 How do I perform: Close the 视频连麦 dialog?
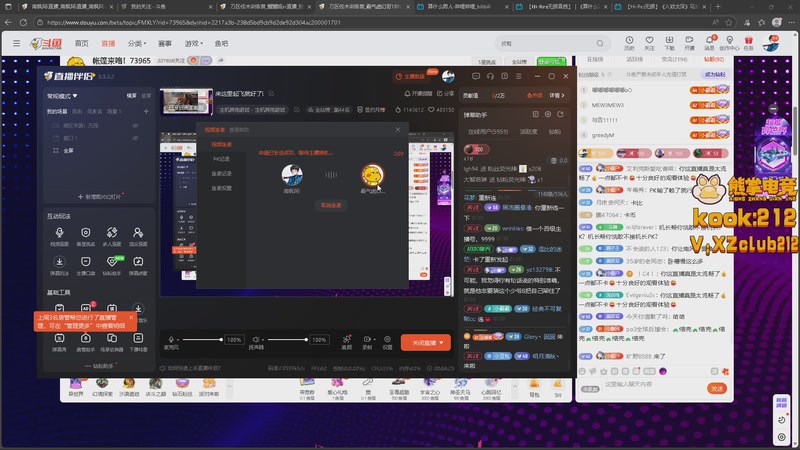coord(398,130)
